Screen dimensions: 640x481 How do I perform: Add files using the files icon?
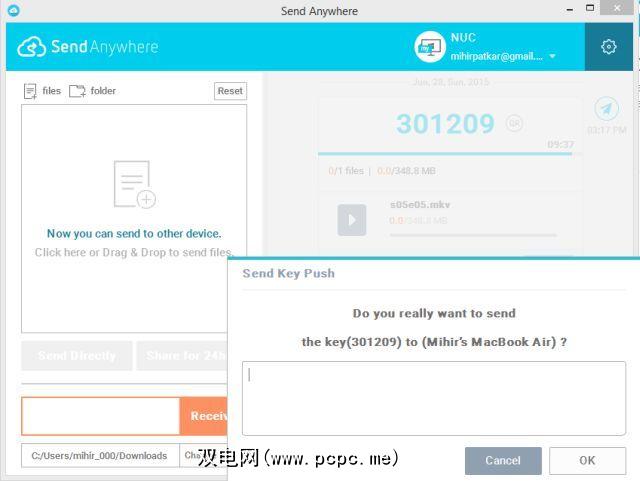pyautogui.click(x=30, y=91)
